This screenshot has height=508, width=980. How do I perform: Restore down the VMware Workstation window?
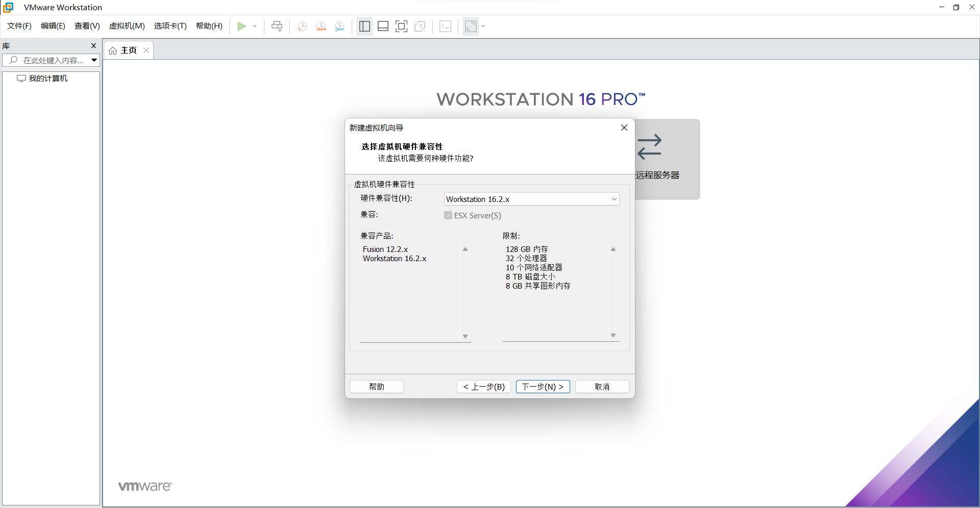click(x=957, y=7)
